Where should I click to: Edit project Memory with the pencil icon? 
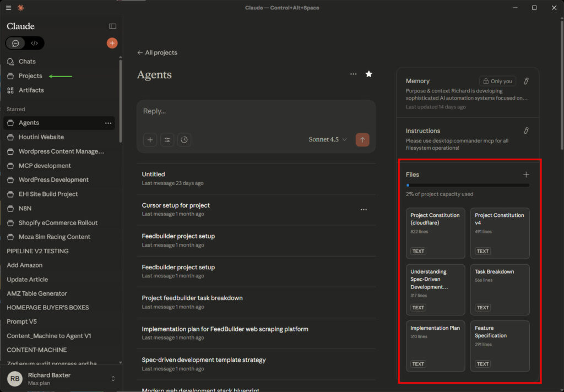point(526,81)
